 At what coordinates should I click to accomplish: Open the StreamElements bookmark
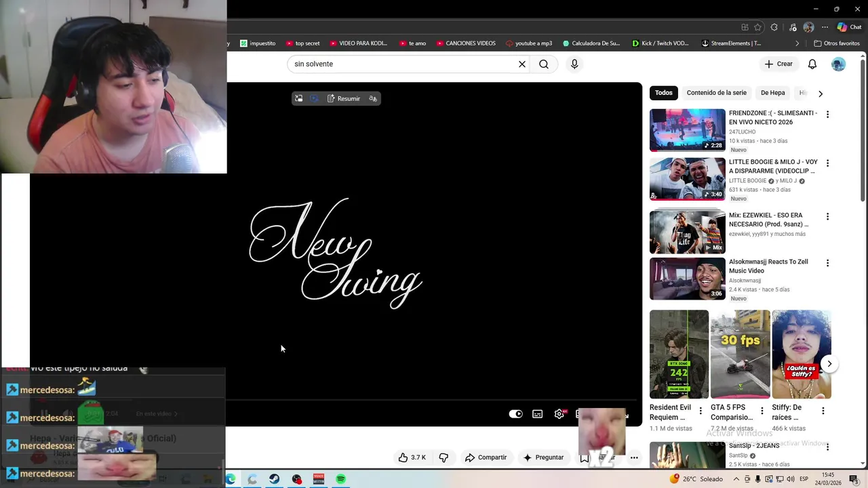pyautogui.click(x=732, y=43)
